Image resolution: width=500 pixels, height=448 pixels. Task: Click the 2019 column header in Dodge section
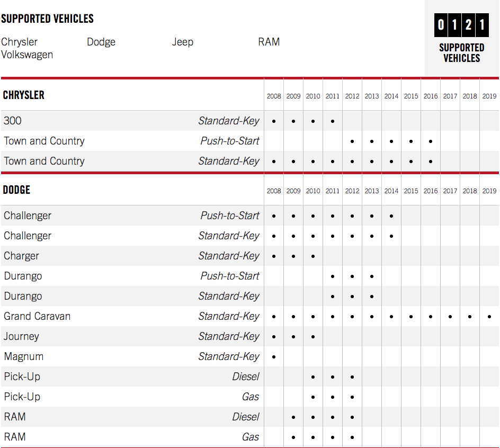tap(489, 191)
